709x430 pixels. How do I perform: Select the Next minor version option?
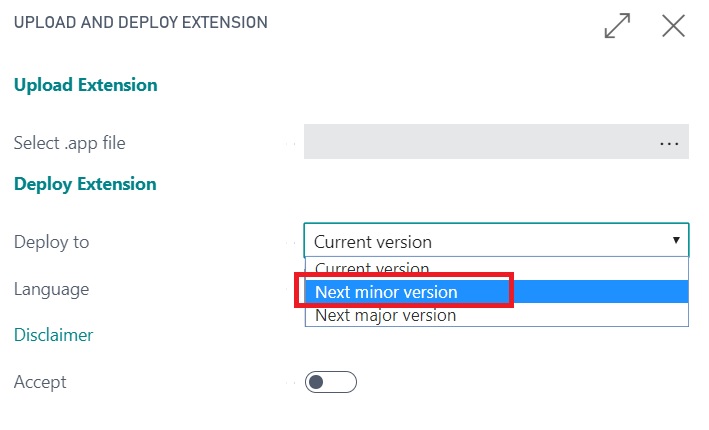tap(386, 292)
